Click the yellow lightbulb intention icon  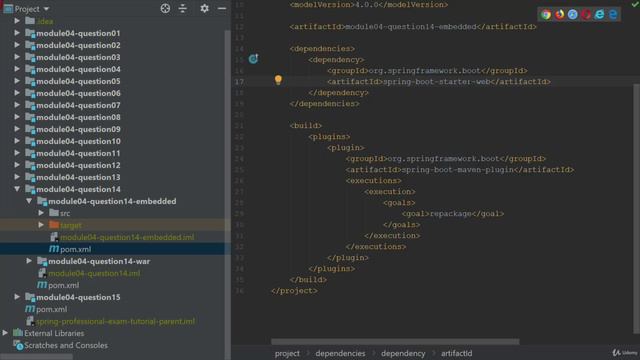click(278, 80)
